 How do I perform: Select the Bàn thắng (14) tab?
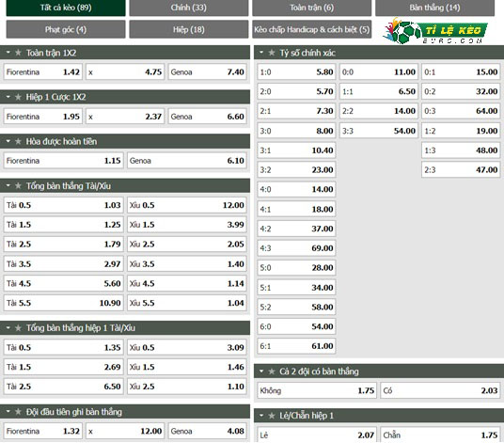point(434,8)
